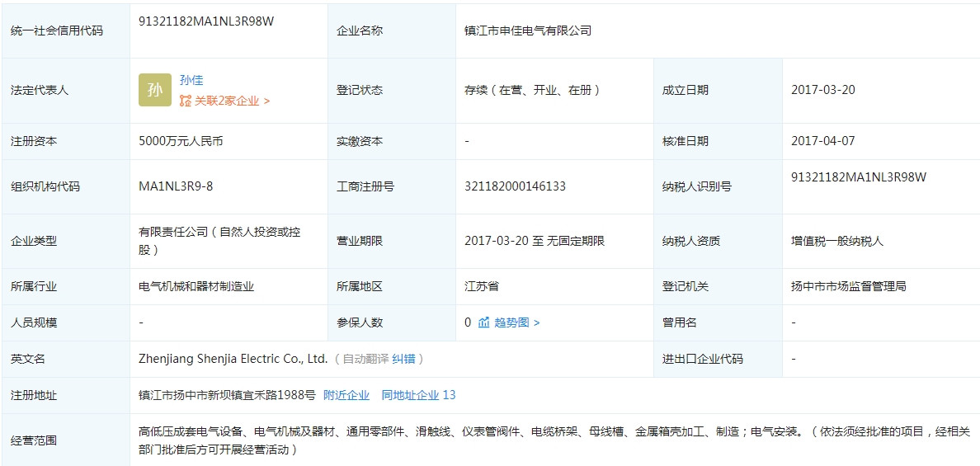Open the 同地址企业 13 link
Viewport: 980px width, 466px height.
coord(418,395)
